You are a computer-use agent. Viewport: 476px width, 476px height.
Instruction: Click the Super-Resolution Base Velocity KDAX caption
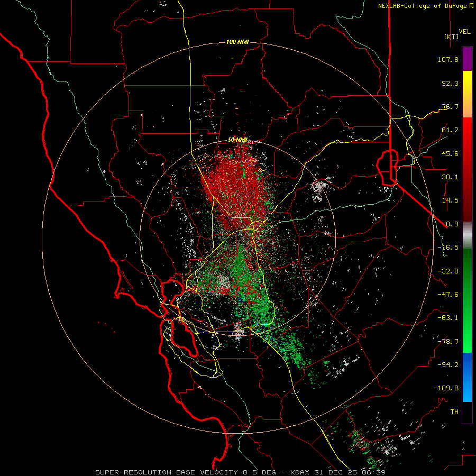point(241,472)
